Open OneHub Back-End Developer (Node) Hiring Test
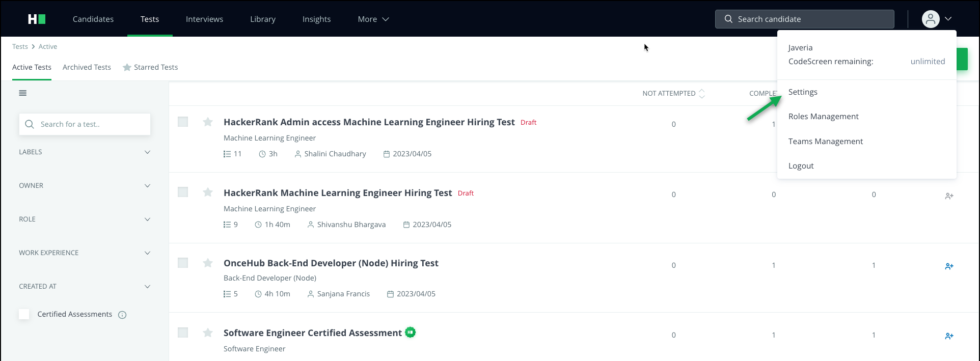 pyautogui.click(x=331, y=263)
